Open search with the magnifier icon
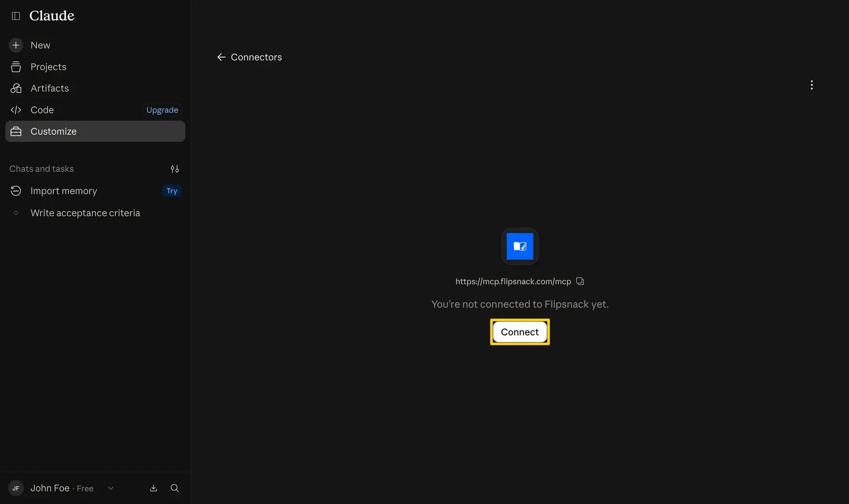 coord(175,488)
